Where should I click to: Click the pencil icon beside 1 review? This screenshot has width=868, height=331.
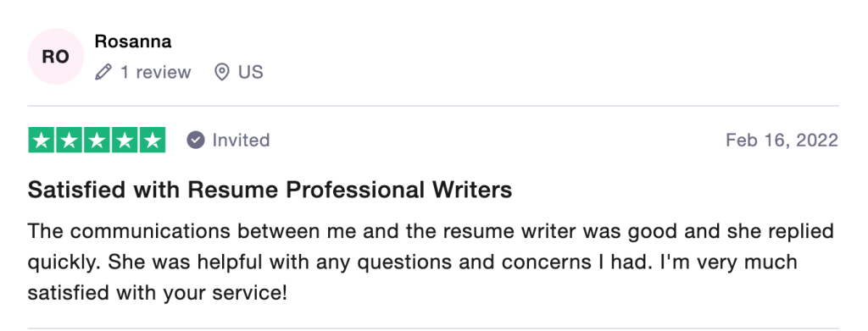[103, 73]
